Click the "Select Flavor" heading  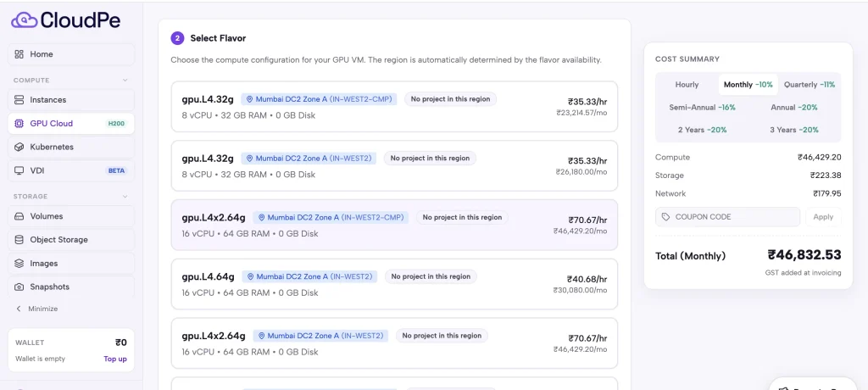[x=218, y=38]
